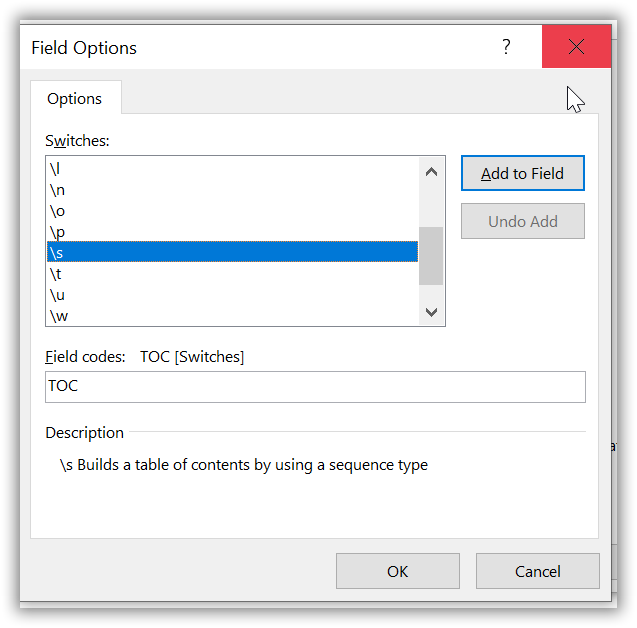Confirm with the OK button
The image size is (637, 628).
tap(397, 571)
